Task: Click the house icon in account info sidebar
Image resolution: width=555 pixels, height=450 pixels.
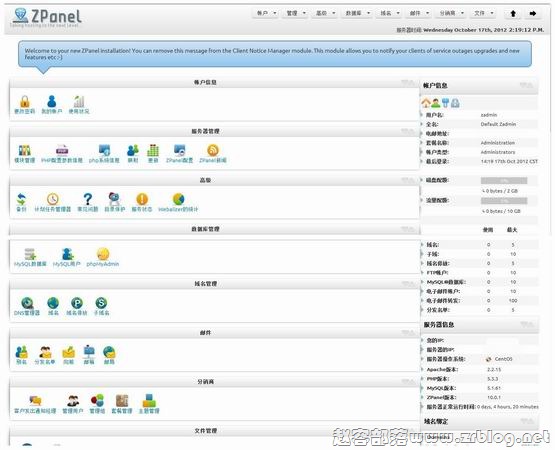Action: 426,103
